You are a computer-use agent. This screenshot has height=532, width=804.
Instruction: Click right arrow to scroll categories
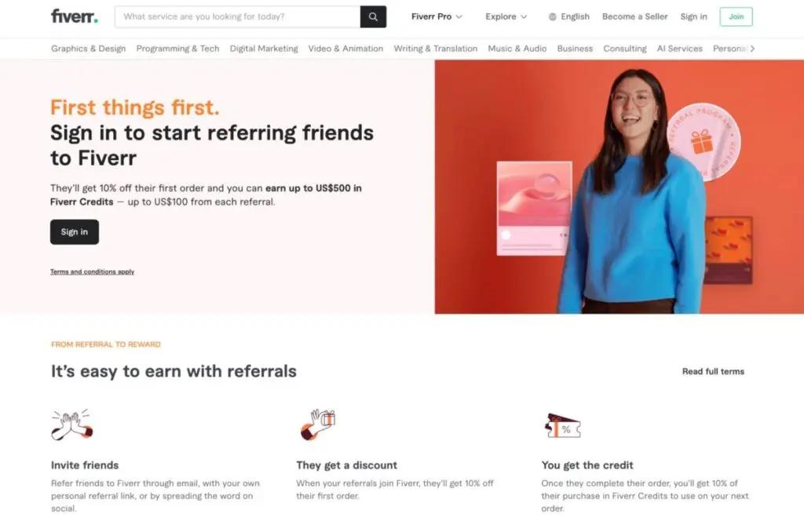tap(752, 49)
